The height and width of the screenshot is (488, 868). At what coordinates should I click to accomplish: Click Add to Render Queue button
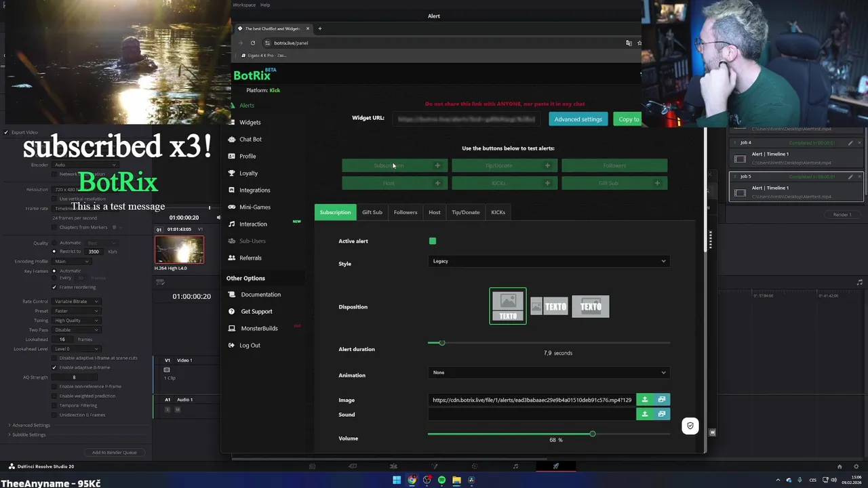click(115, 452)
